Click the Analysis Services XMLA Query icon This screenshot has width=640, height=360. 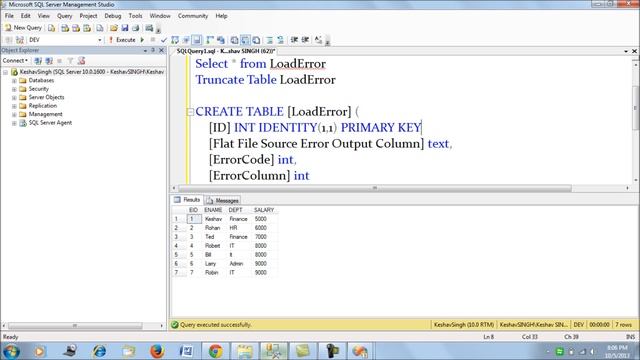87,28
